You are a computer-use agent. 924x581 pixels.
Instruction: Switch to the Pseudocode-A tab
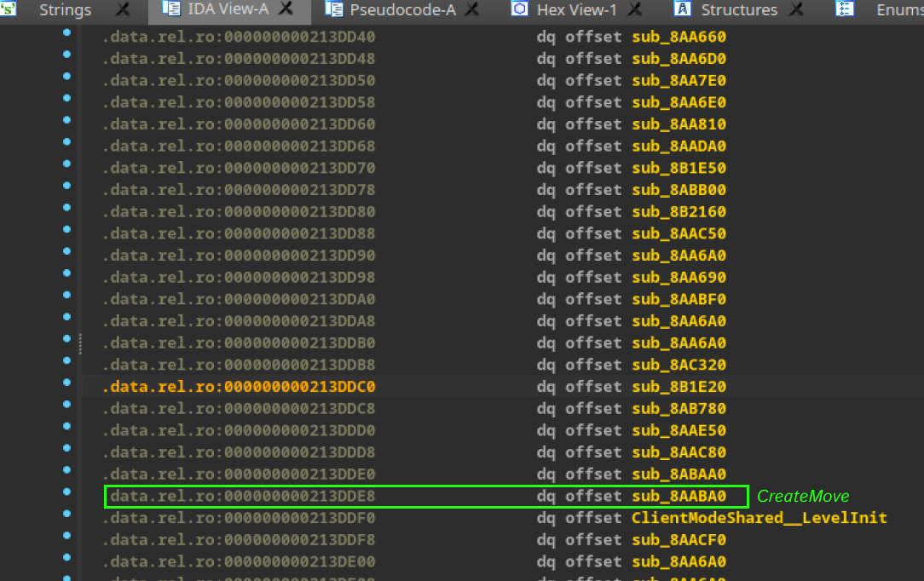[x=402, y=10]
